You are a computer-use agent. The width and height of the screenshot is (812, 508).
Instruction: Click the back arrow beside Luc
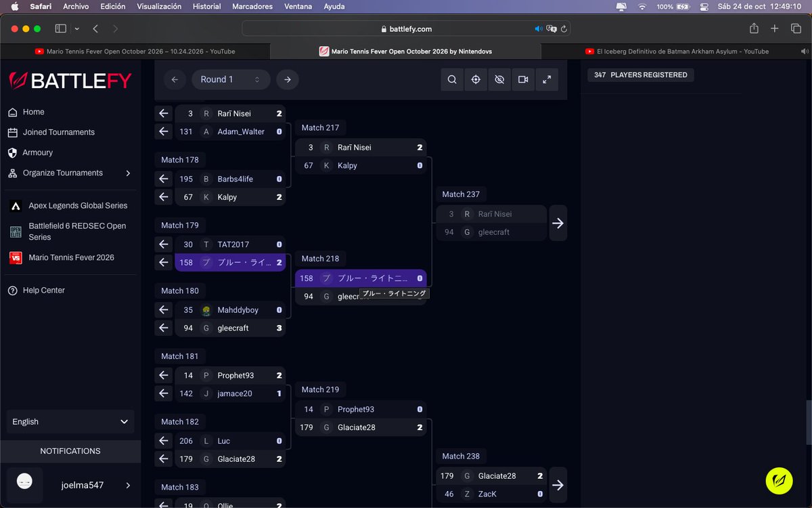[164, 441]
